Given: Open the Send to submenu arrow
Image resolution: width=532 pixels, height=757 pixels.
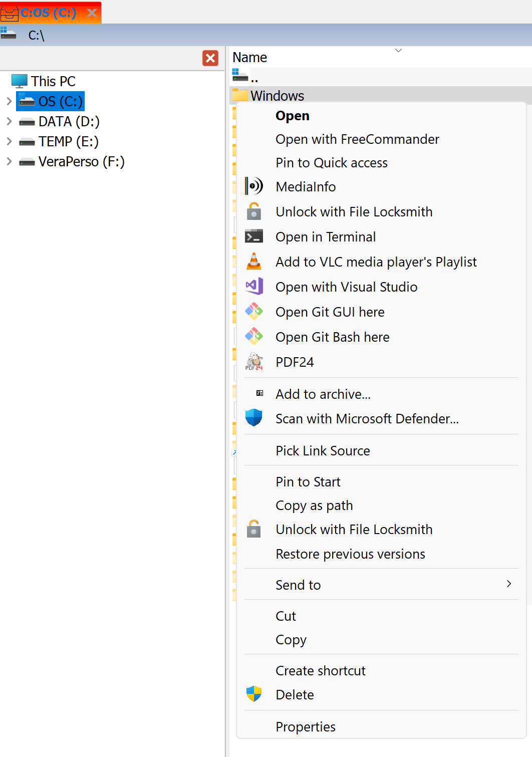Looking at the screenshot, I should pos(509,584).
